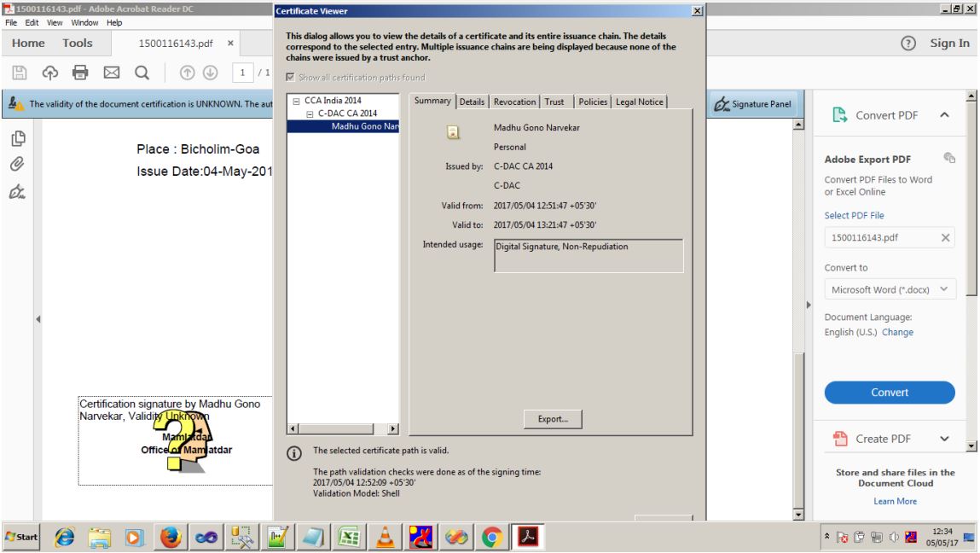Open Google Chrome from taskbar

[492, 538]
